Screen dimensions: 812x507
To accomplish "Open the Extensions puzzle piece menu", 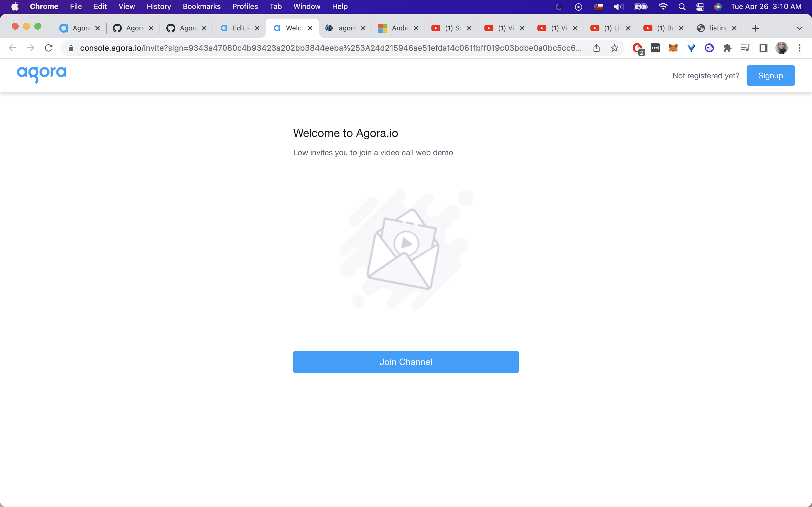I will pyautogui.click(x=727, y=48).
